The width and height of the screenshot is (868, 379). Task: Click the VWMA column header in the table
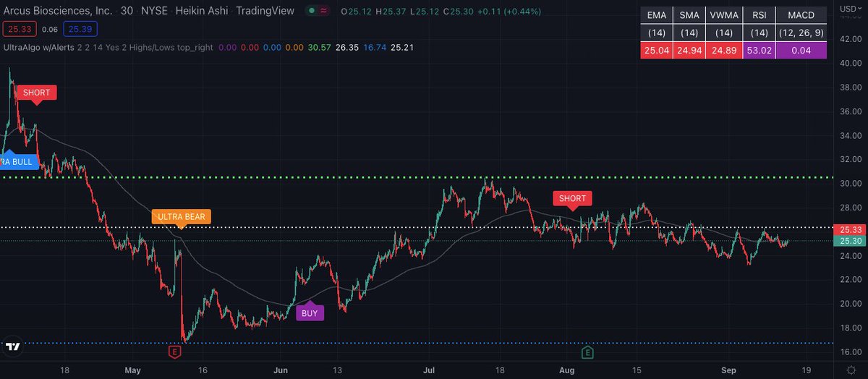click(x=725, y=16)
